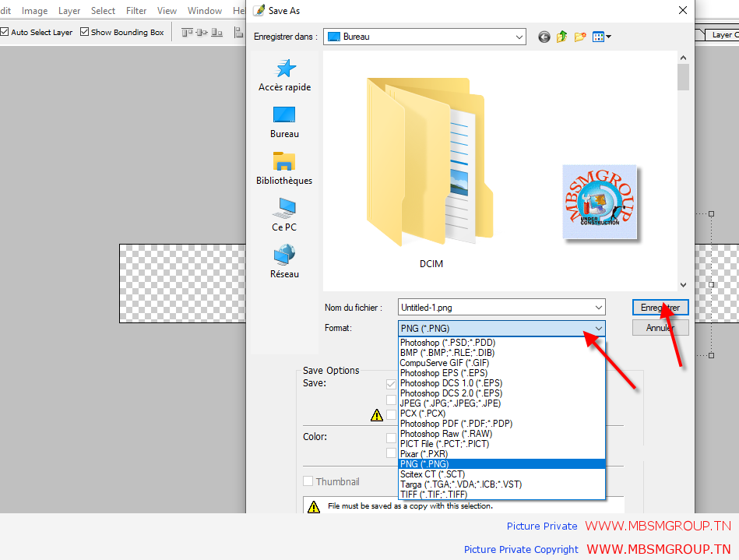Choose JPEG format from list
The width and height of the screenshot is (739, 560).
coord(501,403)
